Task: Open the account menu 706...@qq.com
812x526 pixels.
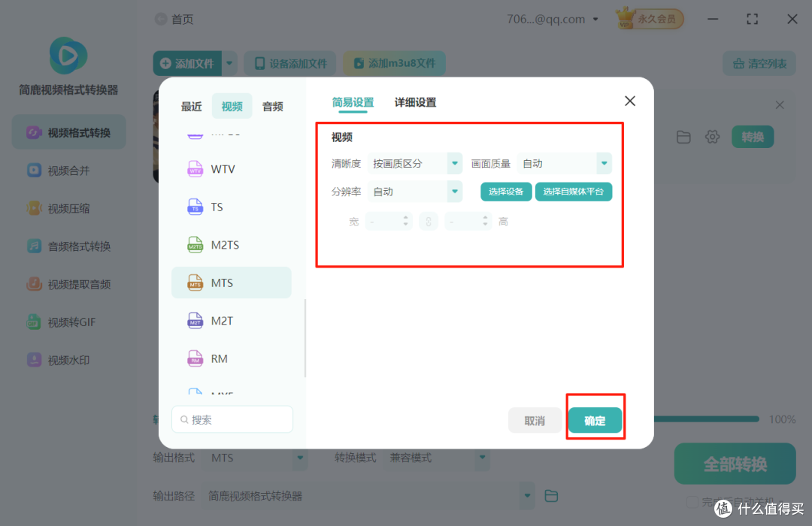Action: point(552,19)
